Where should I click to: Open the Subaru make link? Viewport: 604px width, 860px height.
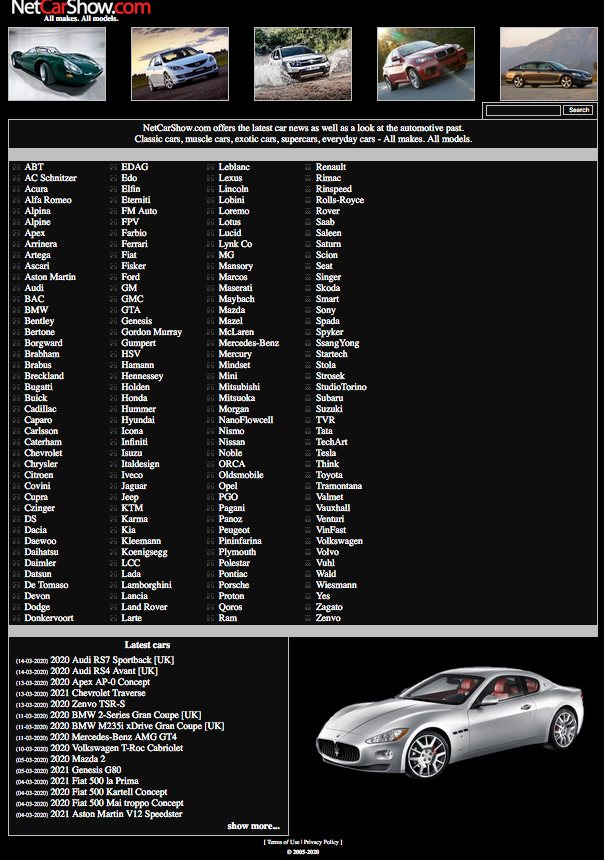click(329, 398)
